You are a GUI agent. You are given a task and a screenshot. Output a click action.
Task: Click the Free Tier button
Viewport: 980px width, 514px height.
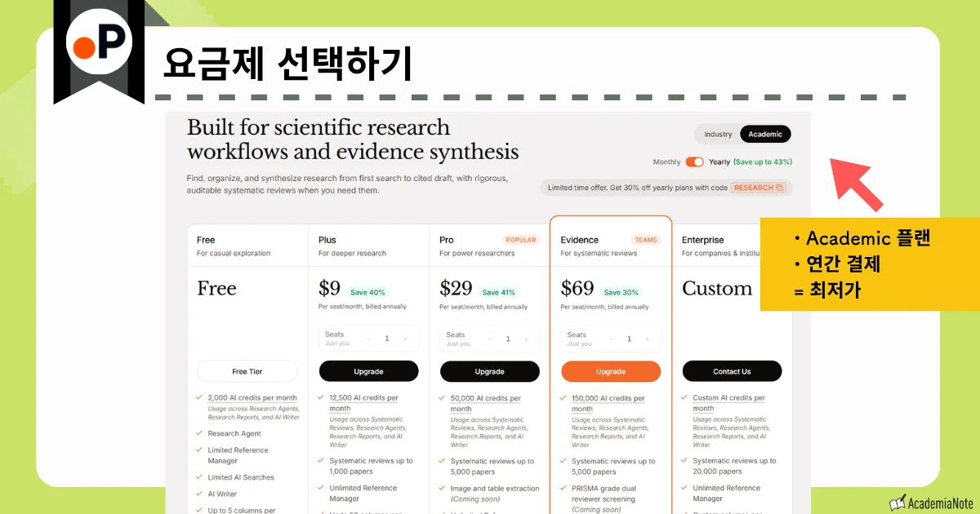coord(247,371)
